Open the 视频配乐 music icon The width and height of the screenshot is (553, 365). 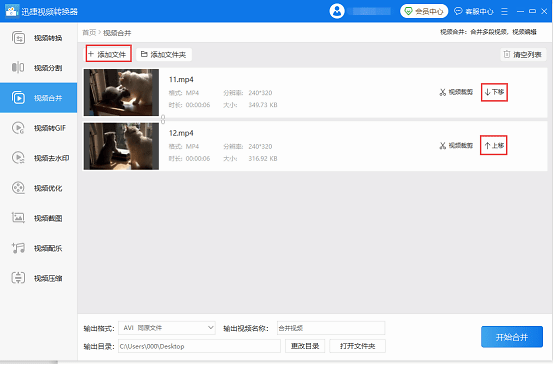tap(18, 248)
